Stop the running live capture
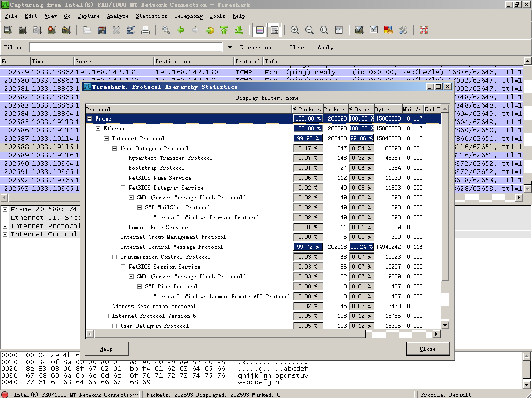The width and height of the screenshot is (532, 399). (52, 30)
